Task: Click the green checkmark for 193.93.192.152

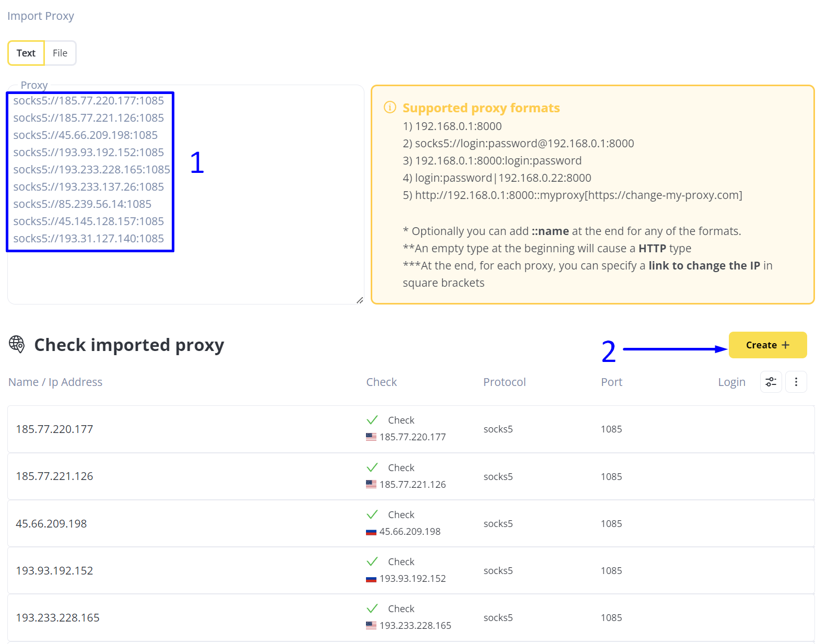Action: 372,561
